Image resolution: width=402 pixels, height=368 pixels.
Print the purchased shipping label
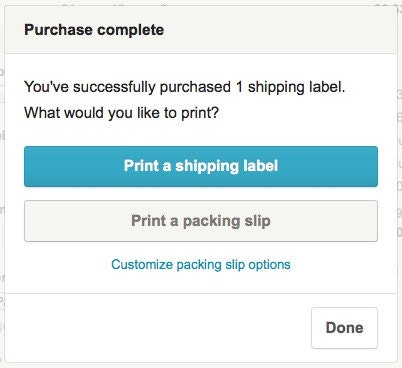click(201, 166)
